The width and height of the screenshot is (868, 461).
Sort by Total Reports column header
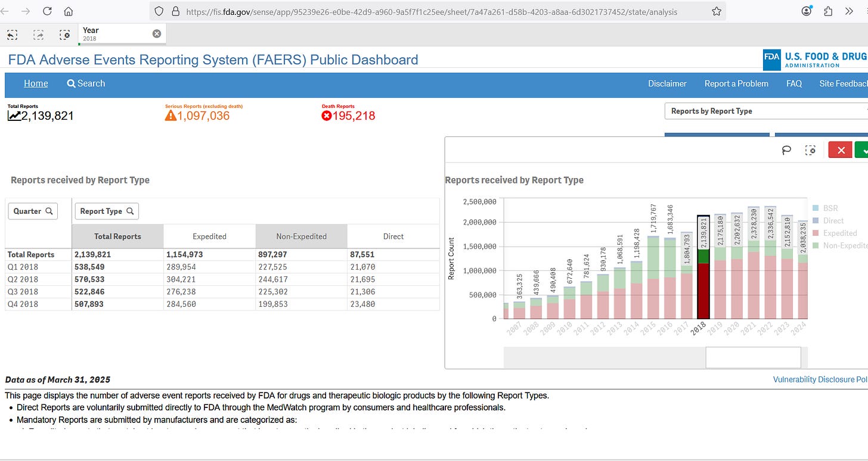[117, 236]
